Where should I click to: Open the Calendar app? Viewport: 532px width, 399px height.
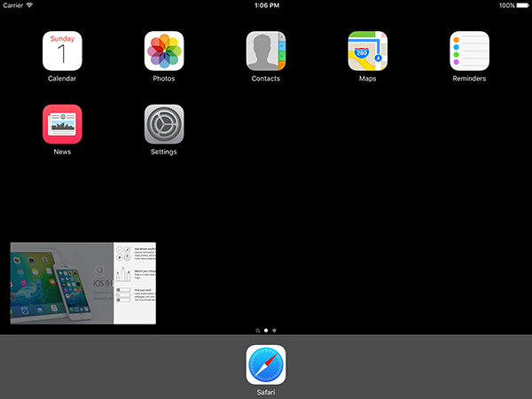[x=62, y=51]
